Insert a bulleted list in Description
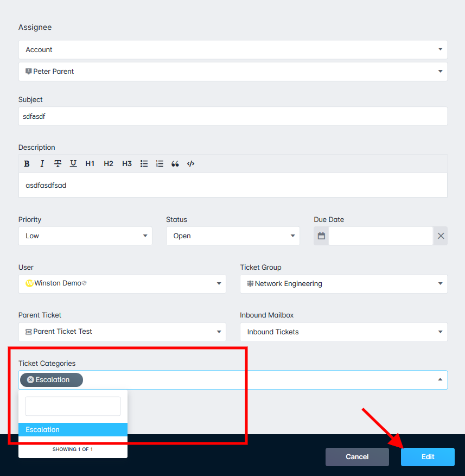 [x=144, y=164]
